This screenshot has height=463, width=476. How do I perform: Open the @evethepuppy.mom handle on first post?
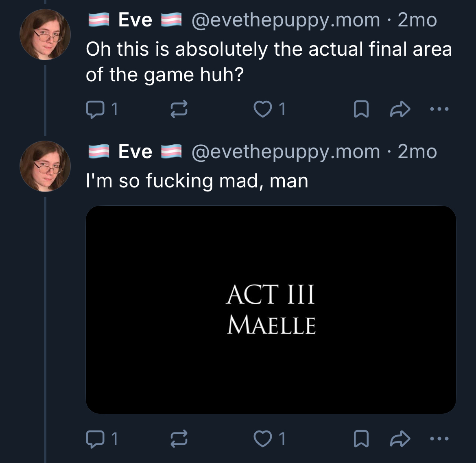[x=285, y=20]
